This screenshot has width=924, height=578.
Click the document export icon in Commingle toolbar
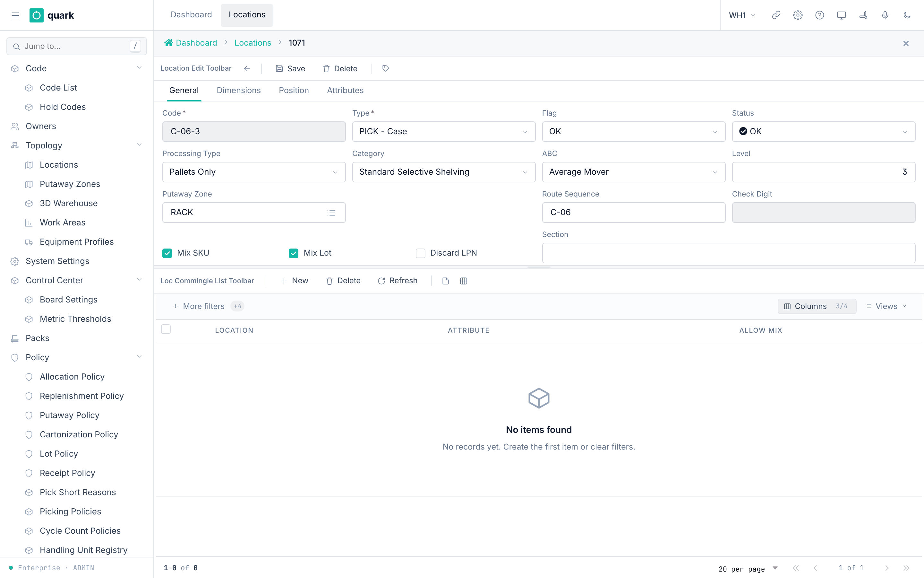(x=445, y=281)
